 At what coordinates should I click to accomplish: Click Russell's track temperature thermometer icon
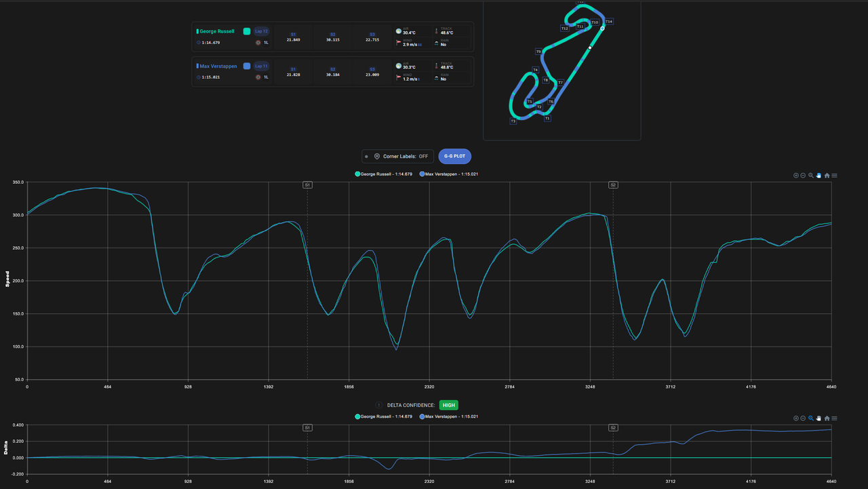436,31
